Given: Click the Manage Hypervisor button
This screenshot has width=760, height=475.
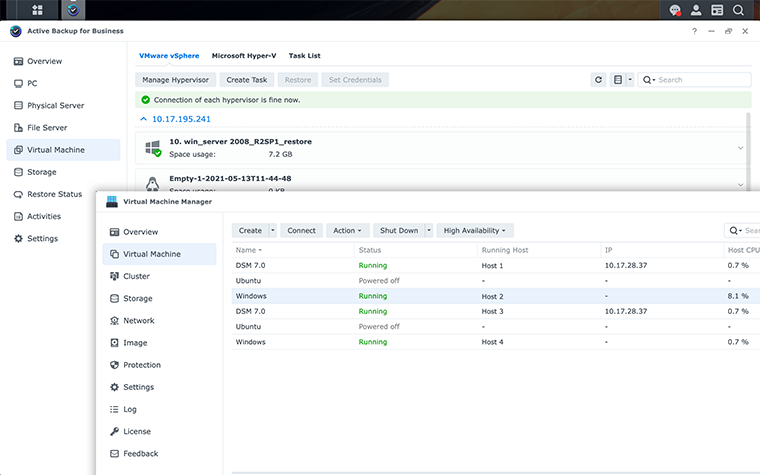Looking at the screenshot, I should point(175,79).
